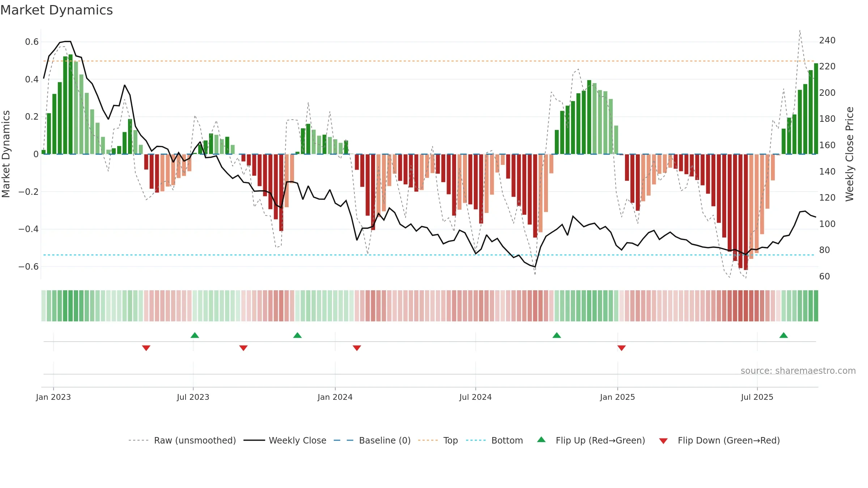Viewport: 868px width, 488px height.
Task: Click the −0.2 left axis tick label
Action: (29, 192)
